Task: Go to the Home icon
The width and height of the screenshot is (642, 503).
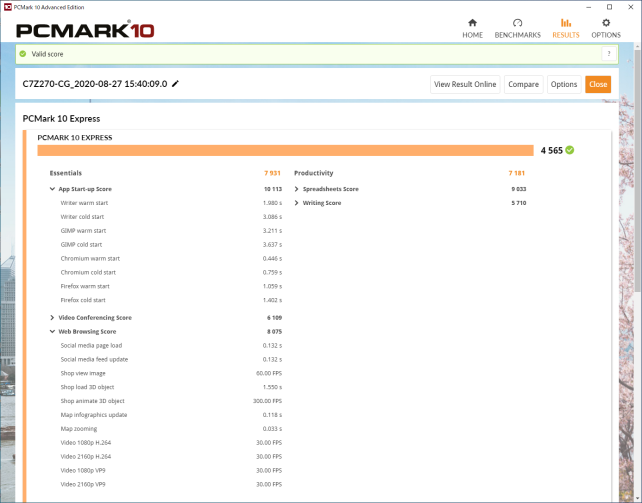Action: point(472,23)
